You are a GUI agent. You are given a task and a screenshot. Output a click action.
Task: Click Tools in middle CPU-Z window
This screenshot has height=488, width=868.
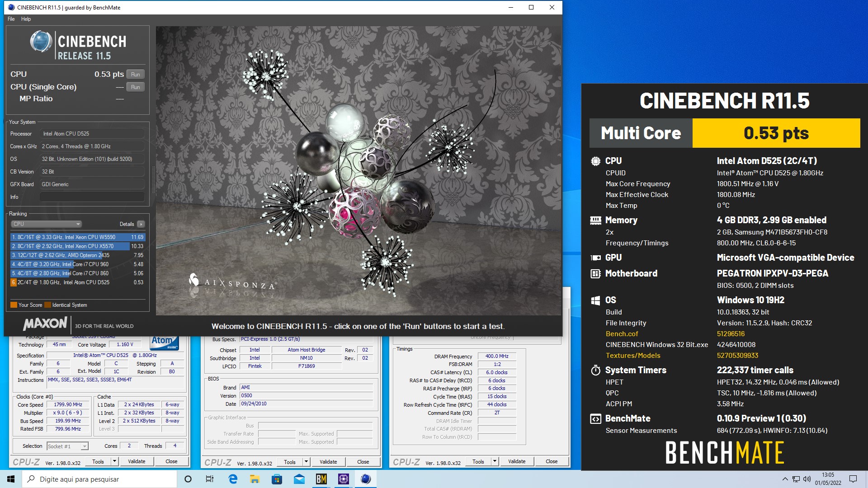(x=290, y=462)
